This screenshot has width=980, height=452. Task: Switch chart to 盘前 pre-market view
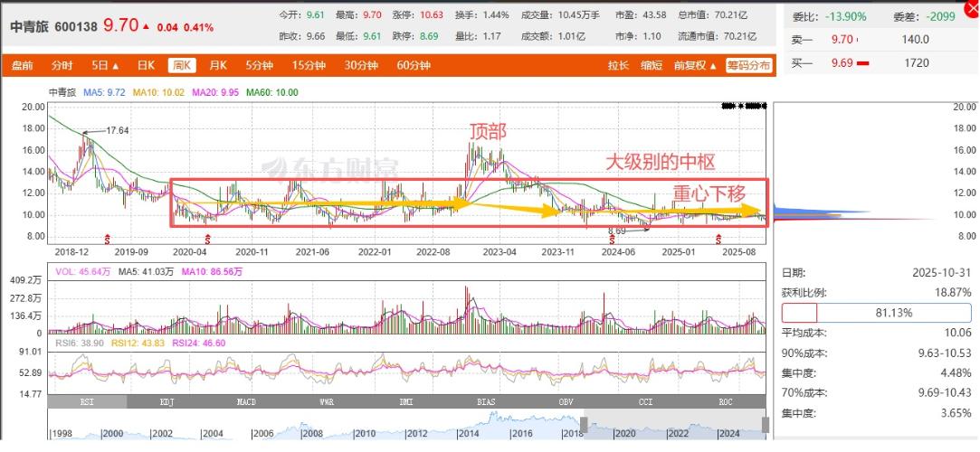(x=22, y=66)
